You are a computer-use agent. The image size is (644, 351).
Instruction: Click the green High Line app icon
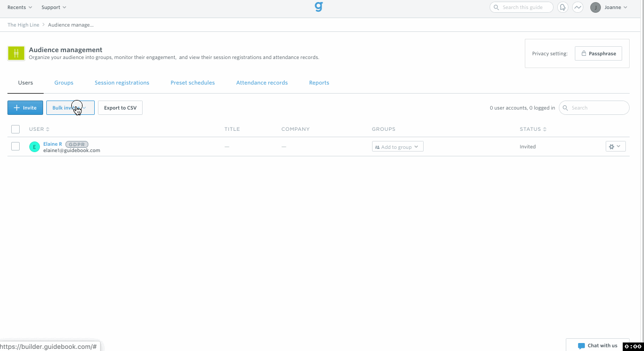click(15, 53)
